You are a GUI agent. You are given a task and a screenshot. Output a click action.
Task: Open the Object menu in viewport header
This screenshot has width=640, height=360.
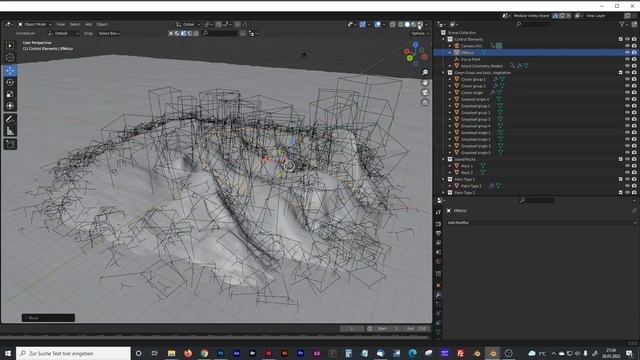[102, 24]
